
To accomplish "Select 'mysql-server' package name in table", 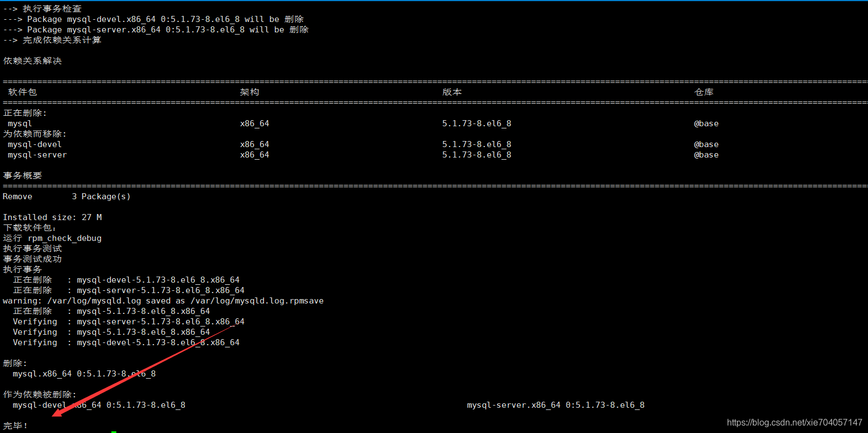I will [x=37, y=155].
